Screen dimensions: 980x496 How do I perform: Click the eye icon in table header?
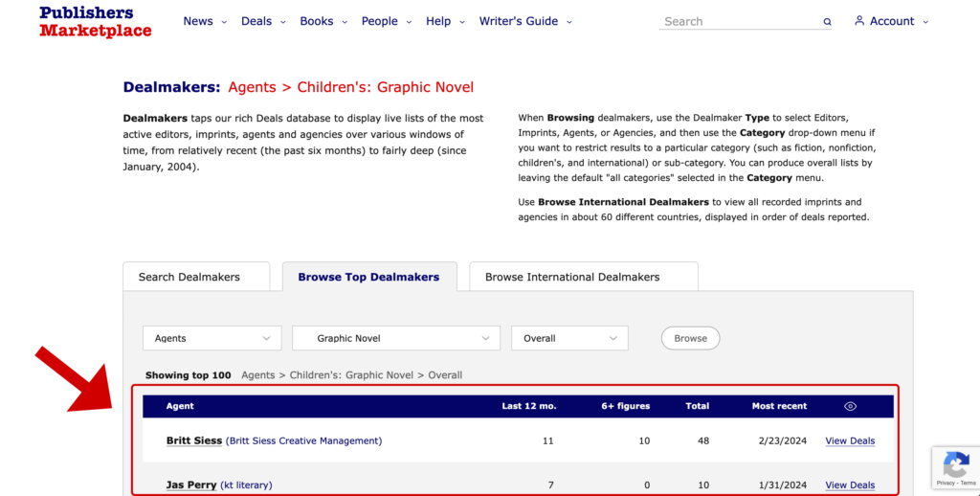coord(850,406)
